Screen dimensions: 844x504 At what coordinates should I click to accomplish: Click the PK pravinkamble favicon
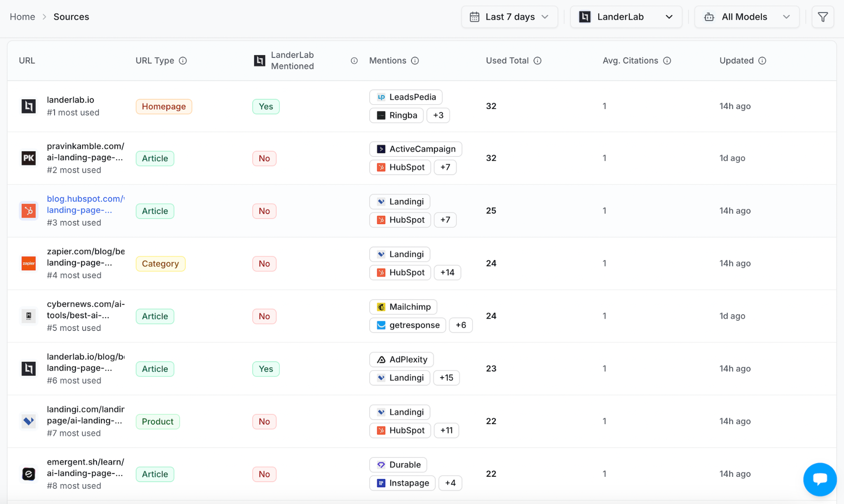click(x=28, y=158)
